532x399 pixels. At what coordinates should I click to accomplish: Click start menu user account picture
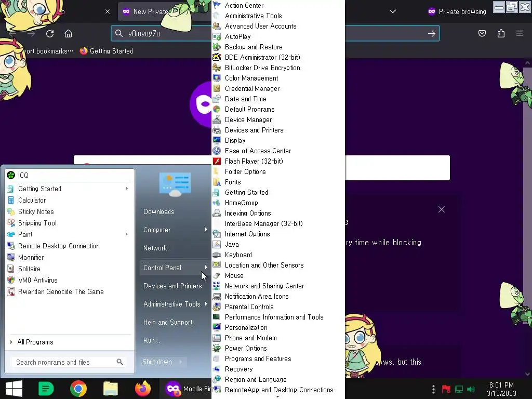point(175,184)
